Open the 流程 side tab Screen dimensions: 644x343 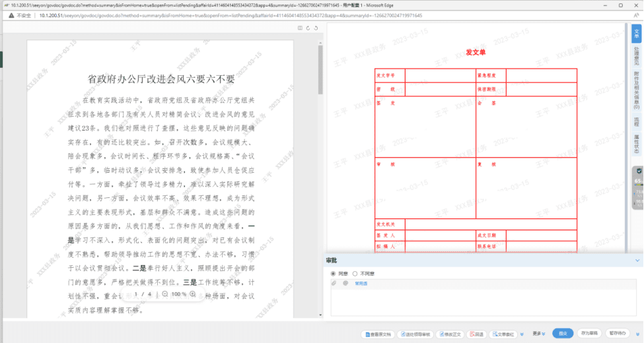(x=636, y=122)
